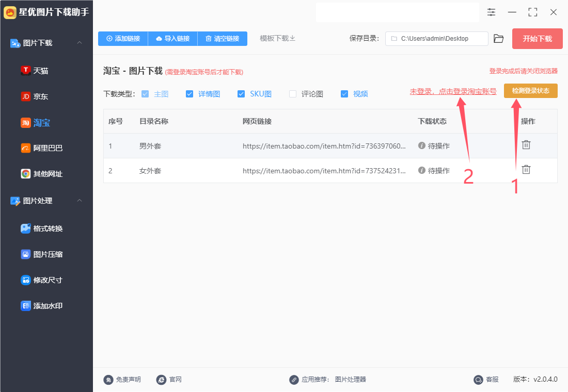The width and height of the screenshot is (568, 392).
Task: Delete the 女外套 row with trash icon
Action: coord(526,169)
